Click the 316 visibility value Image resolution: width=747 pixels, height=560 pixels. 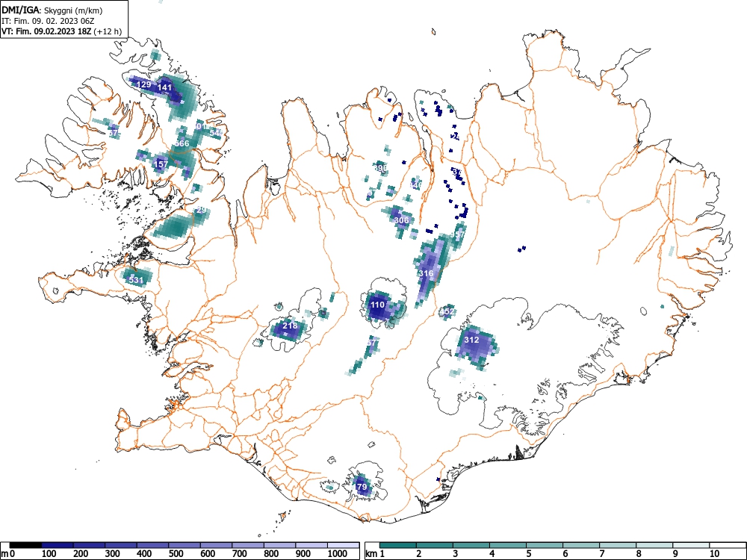(x=426, y=273)
